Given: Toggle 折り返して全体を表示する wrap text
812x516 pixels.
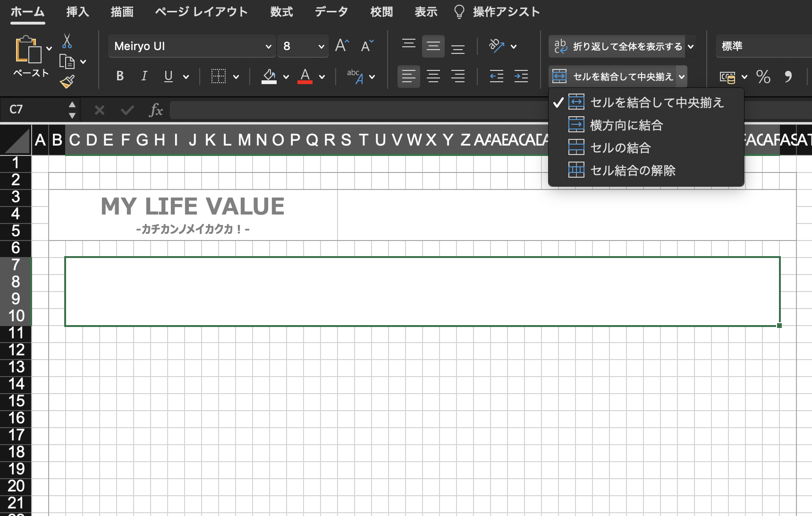Looking at the screenshot, I should [x=618, y=46].
